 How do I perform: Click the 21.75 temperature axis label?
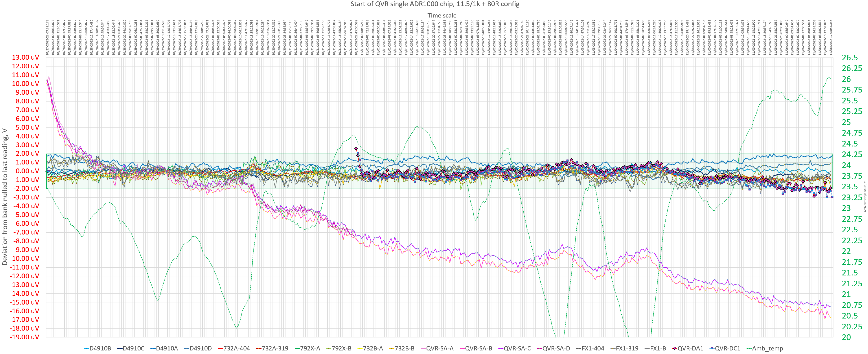pos(852,262)
